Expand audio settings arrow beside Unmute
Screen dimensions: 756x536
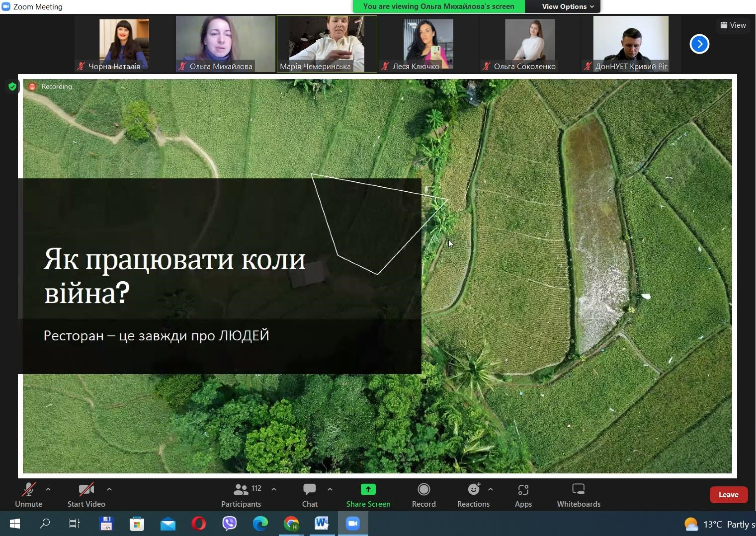[x=48, y=489]
